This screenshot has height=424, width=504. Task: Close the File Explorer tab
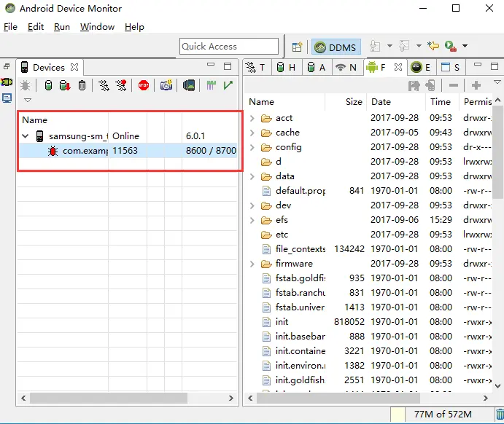click(398, 67)
